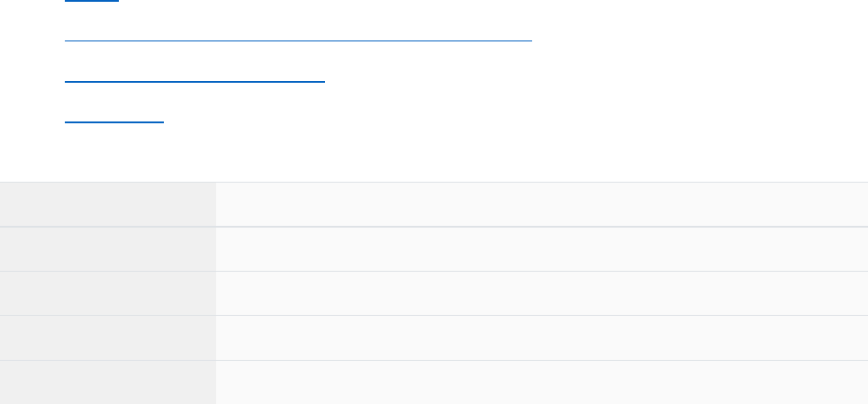Viewport: 868px width, 404px height.
Task: Click the longest thin blue link underline
Action: tap(298, 41)
